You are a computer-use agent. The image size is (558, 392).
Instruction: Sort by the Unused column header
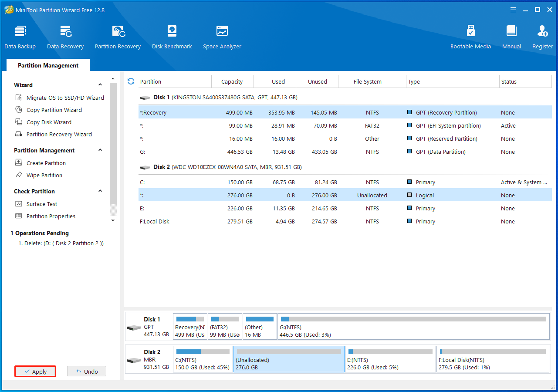(x=318, y=81)
